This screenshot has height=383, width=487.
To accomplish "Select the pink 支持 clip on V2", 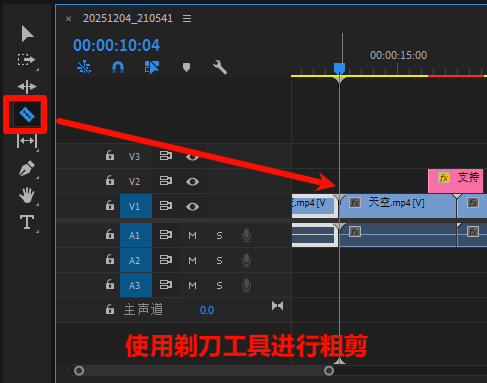I will 455,181.
